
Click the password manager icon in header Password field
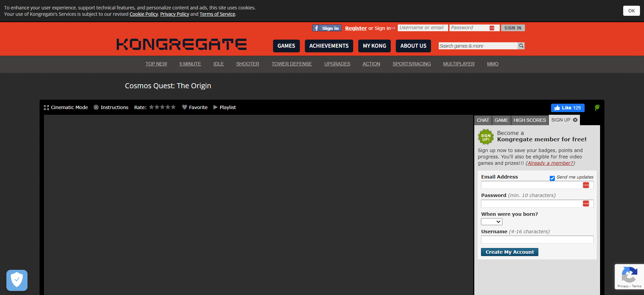click(492, 28)
